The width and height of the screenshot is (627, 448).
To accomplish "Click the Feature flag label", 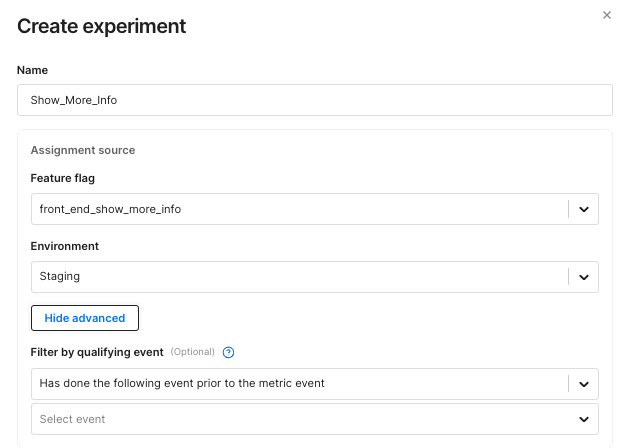I will [x=63, y=177].
